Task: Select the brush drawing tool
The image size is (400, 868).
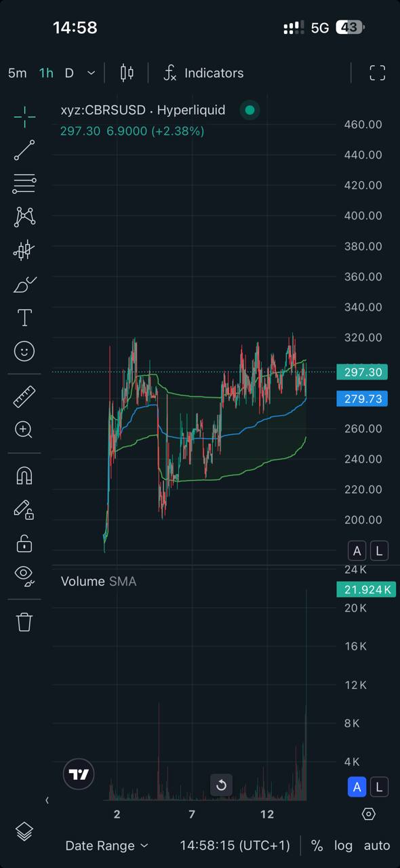Action: [24, 285]
